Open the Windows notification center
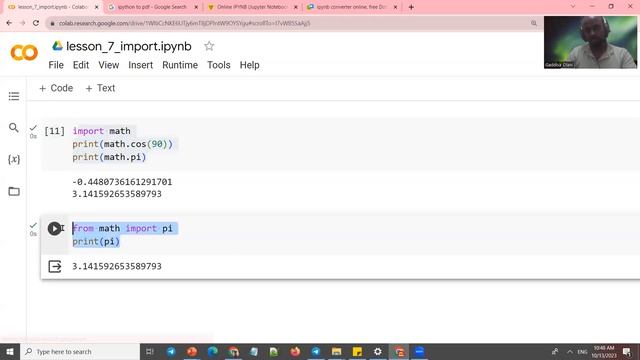The height and width of the screenshot is (360, 640). point(627,351)
